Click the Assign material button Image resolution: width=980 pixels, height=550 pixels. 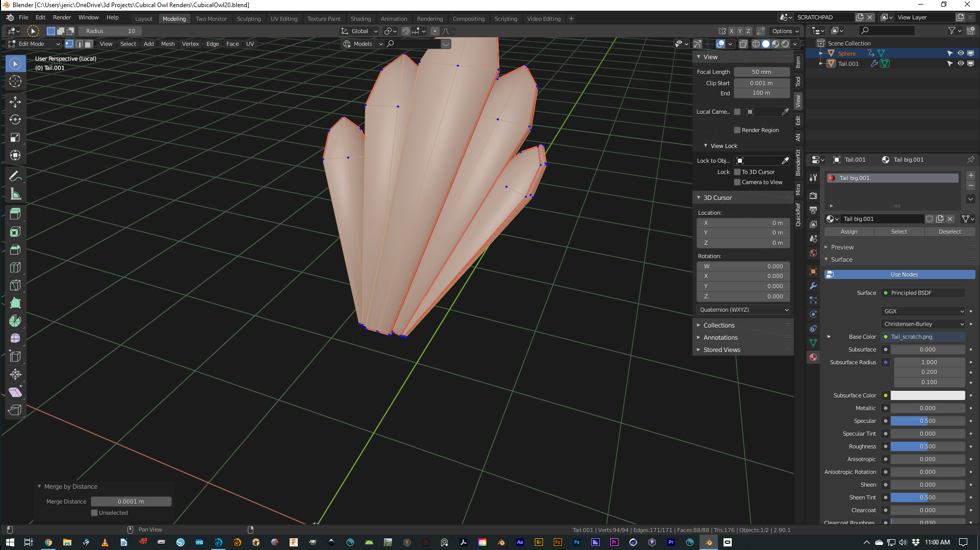(x=849, y=232)
